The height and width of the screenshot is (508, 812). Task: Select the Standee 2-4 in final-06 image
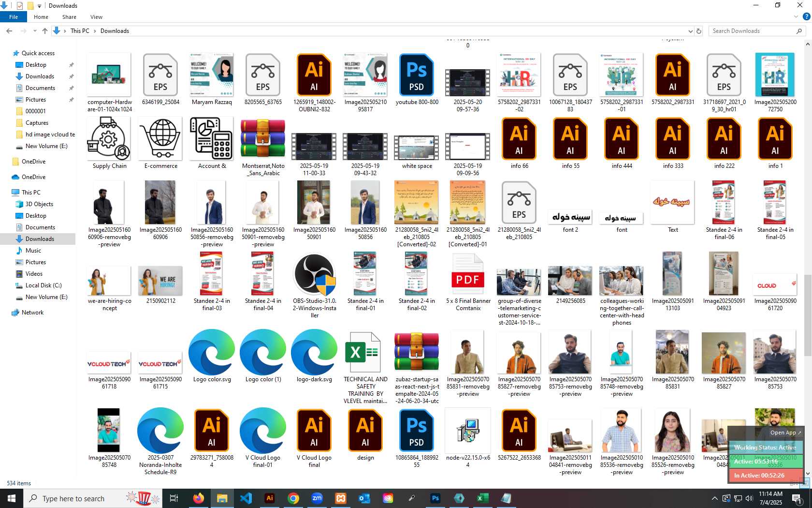click(724, 210)
